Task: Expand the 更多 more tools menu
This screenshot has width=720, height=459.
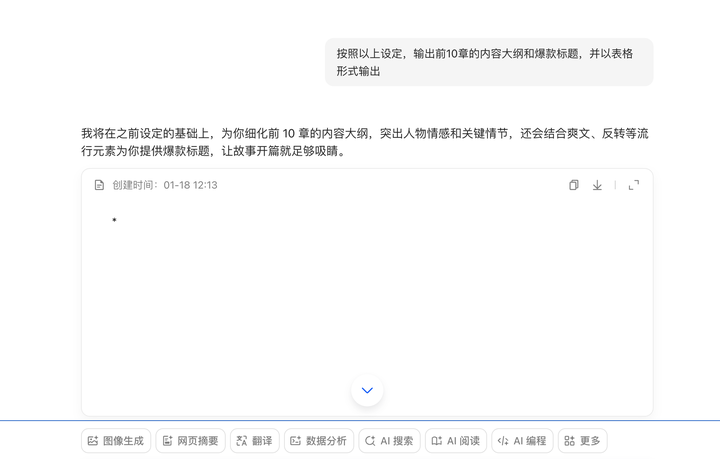Action: (x=582, y=441)
